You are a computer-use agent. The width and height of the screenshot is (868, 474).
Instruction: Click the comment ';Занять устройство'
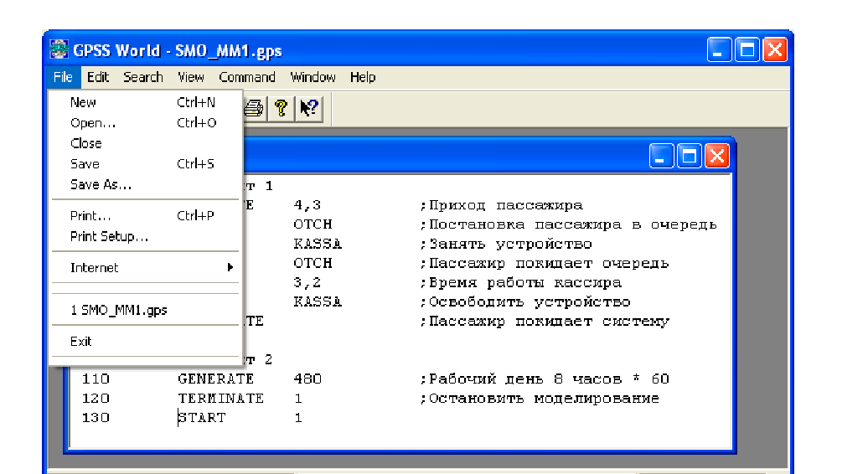click(x=506, y=244)
